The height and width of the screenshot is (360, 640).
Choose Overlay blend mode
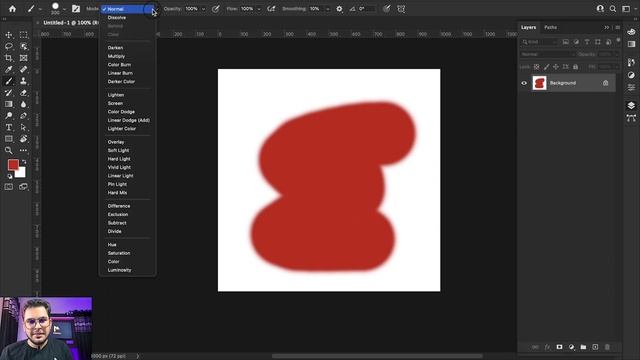[116, 142]
